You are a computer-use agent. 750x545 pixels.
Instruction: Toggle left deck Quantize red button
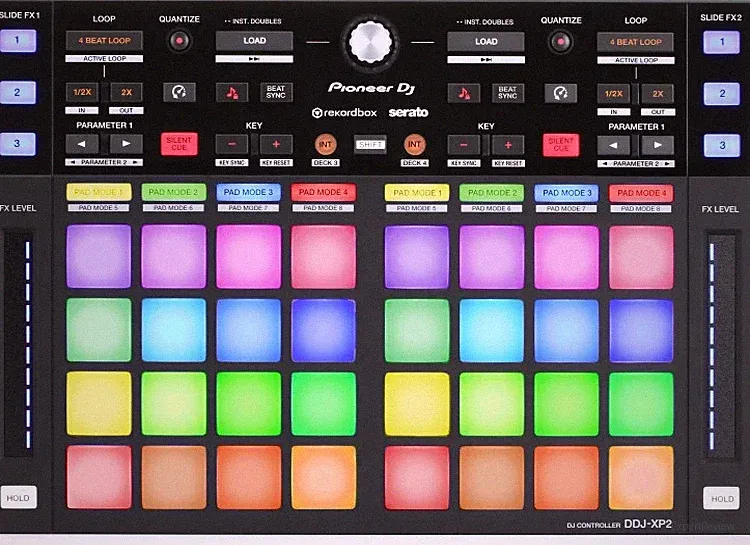179,41
